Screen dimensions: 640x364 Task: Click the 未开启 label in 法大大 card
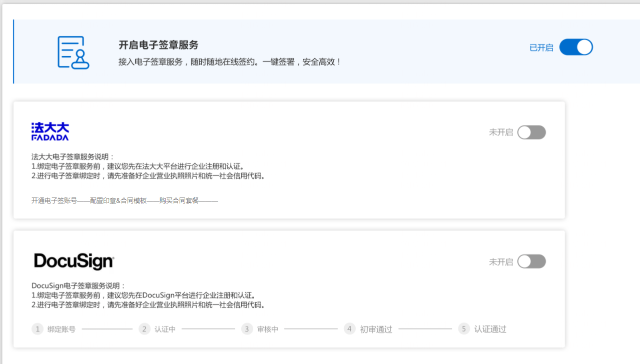pyautogui.click(x=501, y=132)
